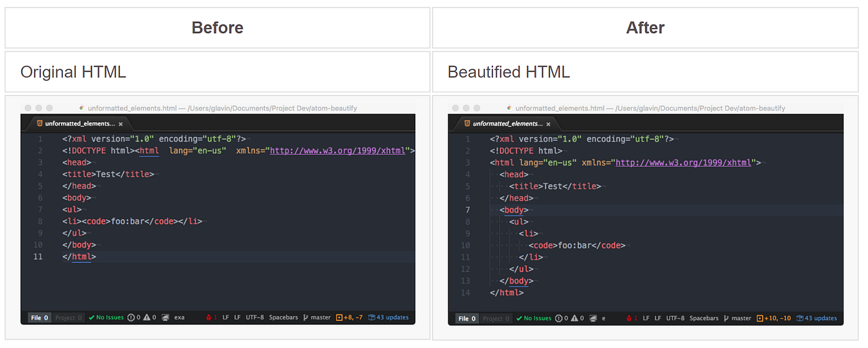This screenshot has width=868, height=348.
Task: Click HTML5 file icon on Before tab
Action: coord(40,123)
